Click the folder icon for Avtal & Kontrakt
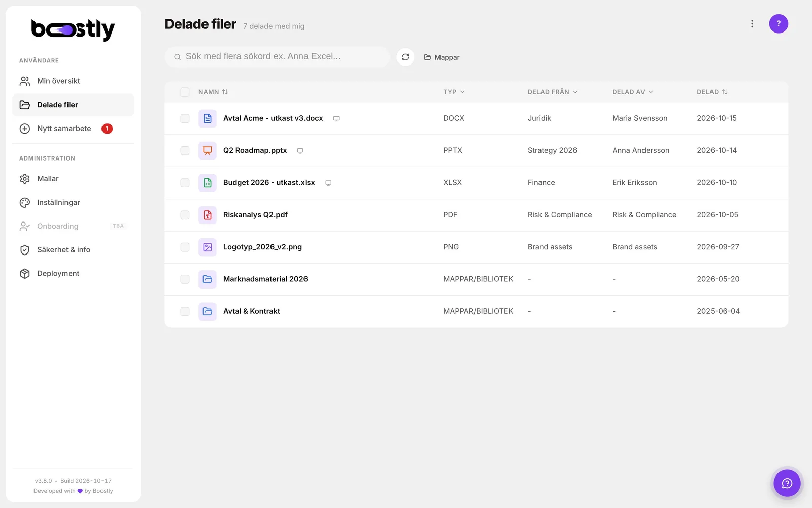 point(208,311)
